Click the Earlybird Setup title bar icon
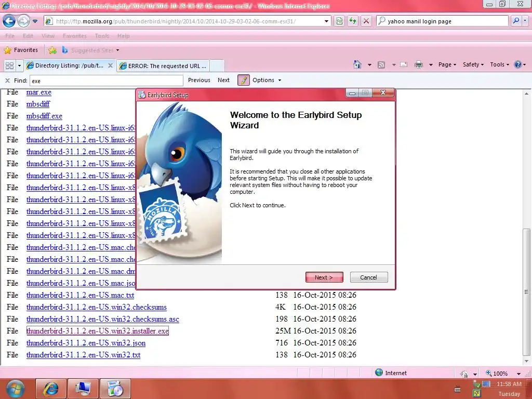Viewport: 532px width, 399px height. [x=142, y=95]
